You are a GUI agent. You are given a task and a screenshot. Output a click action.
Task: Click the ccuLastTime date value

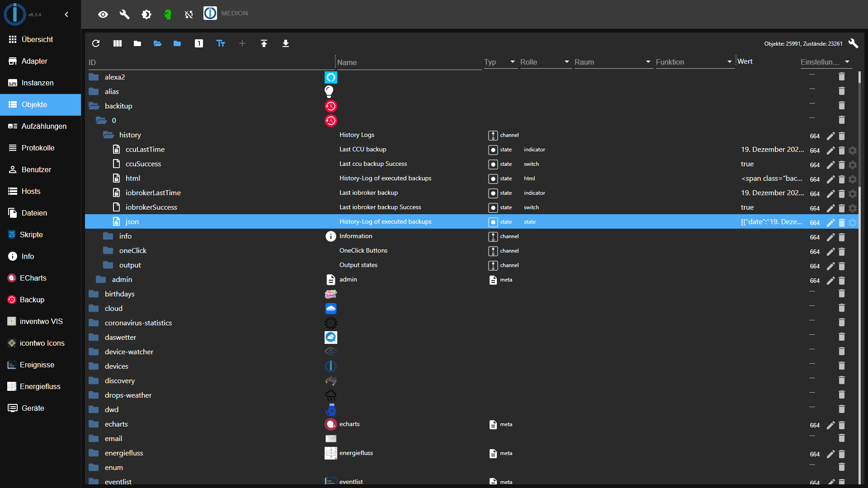click(x=772, y=149)
